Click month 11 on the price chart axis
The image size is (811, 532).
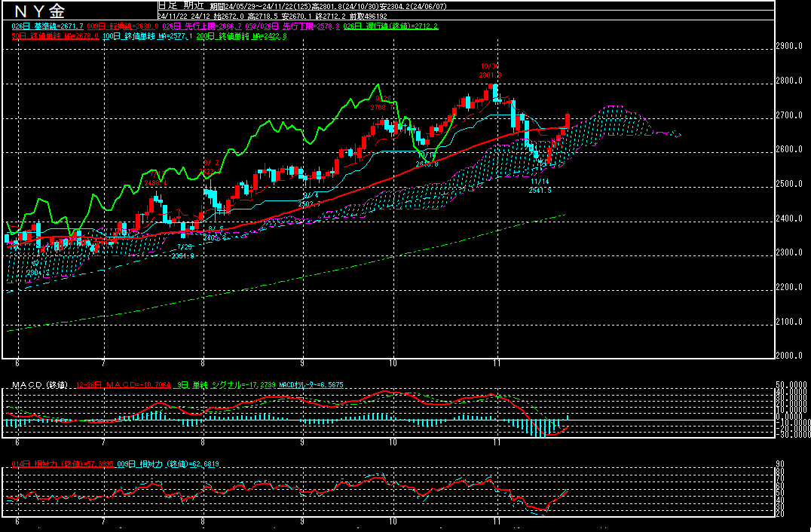pos(497,363)
